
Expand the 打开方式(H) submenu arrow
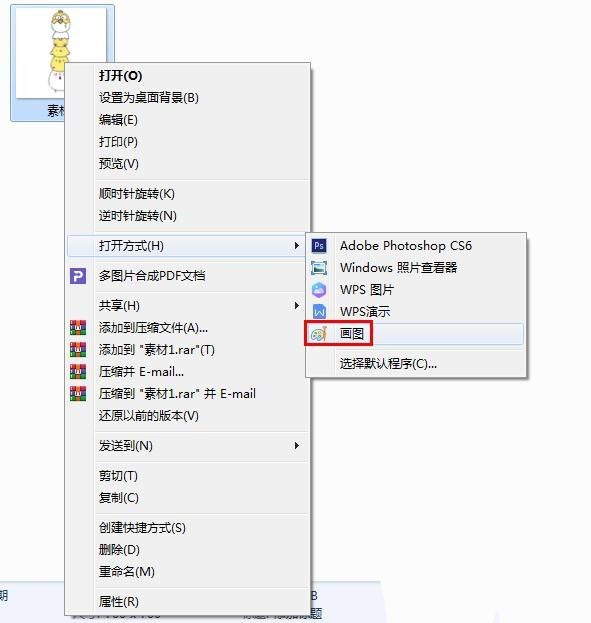pos(296,246)
